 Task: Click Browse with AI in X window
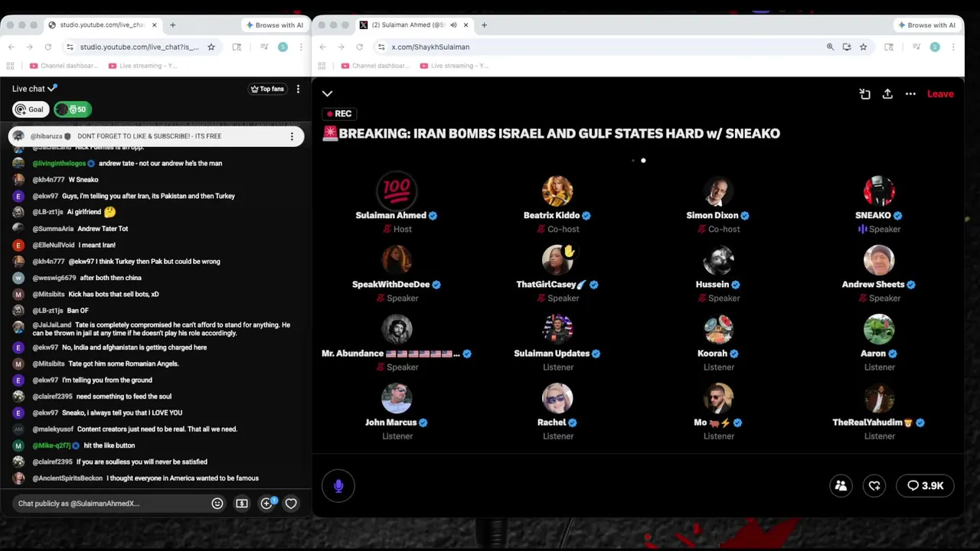coord(926,25)
